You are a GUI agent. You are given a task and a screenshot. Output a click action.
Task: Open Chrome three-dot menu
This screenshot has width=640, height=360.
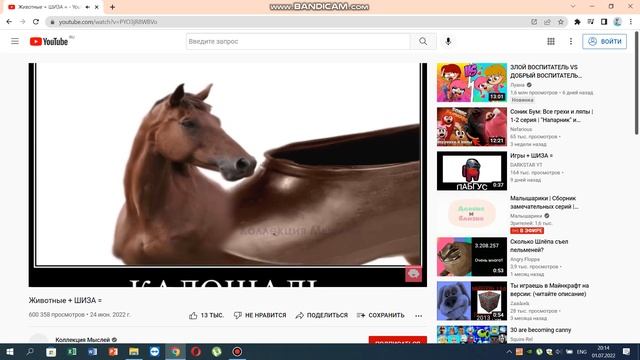click(x=631, y=22)
